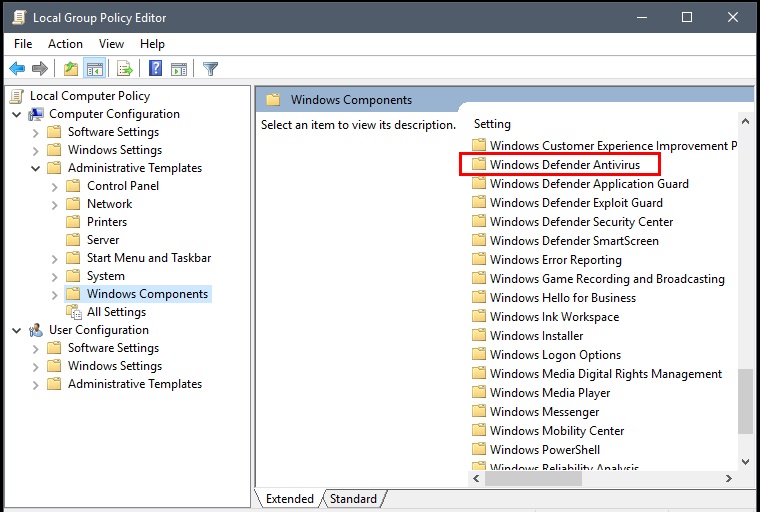The height and width of the screenshot is (512, 760).
Task: Click the User Configuration people icon
Action: point(36,330)
